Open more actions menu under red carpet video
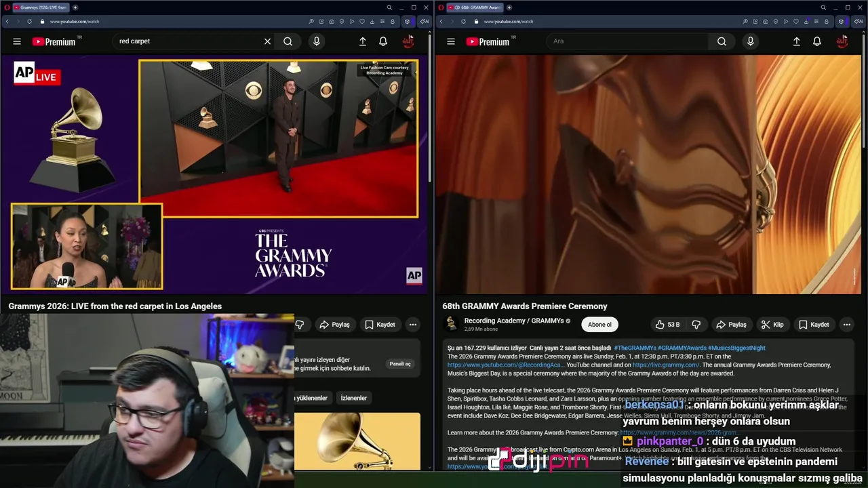The height and width of the screenshot is (488, 868). point(413,325)
